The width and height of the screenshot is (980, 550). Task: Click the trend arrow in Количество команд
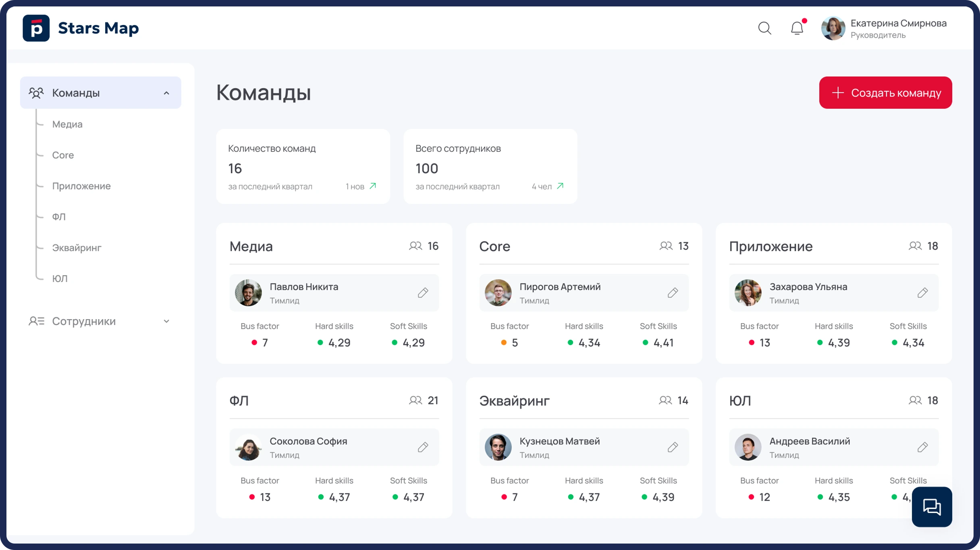click(x=373, y=186)
